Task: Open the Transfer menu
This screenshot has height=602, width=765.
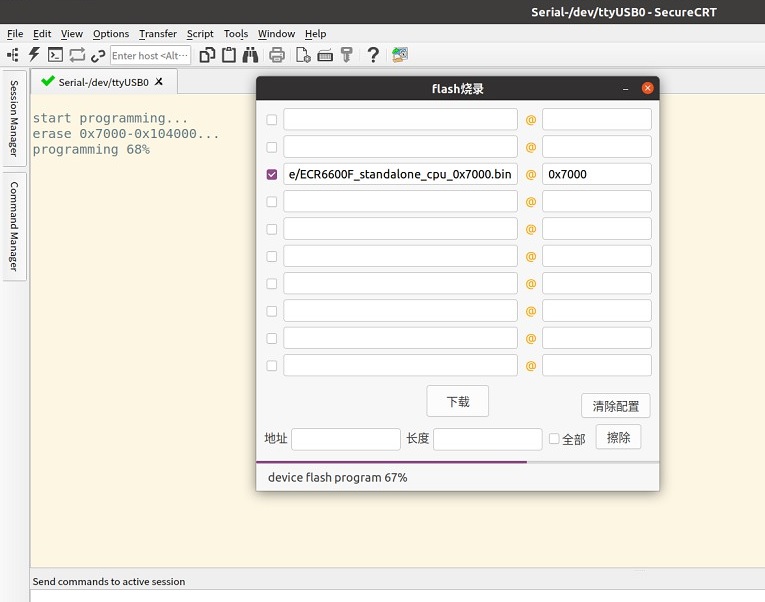Action: click(158, 33)
